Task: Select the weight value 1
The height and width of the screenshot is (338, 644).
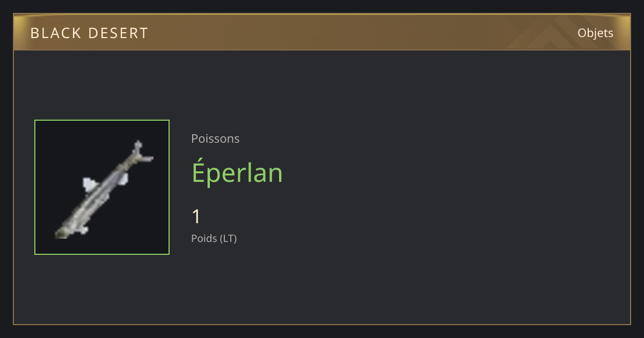Action: coord(196,217)
